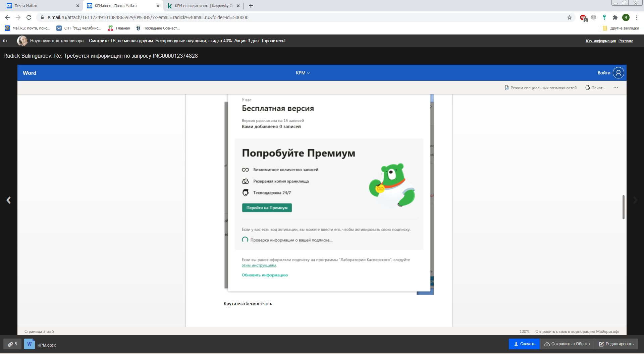Image resolution: width=644 pixels, height=354 pixels.
Task: Enable Режим специальных возможностей
Action: point(541,88)
